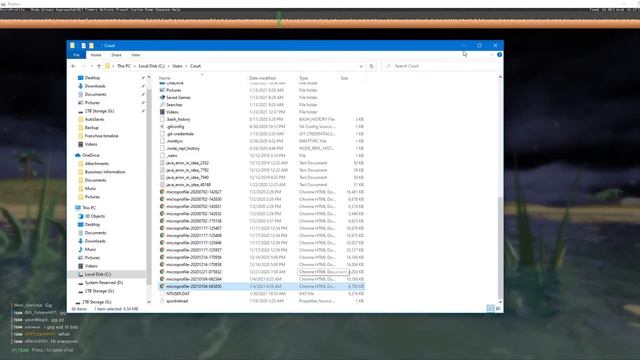This screenshot has width=640, height=360.
Task: Click This PC in address breadcrumb
Action: [x=124, y=66]
